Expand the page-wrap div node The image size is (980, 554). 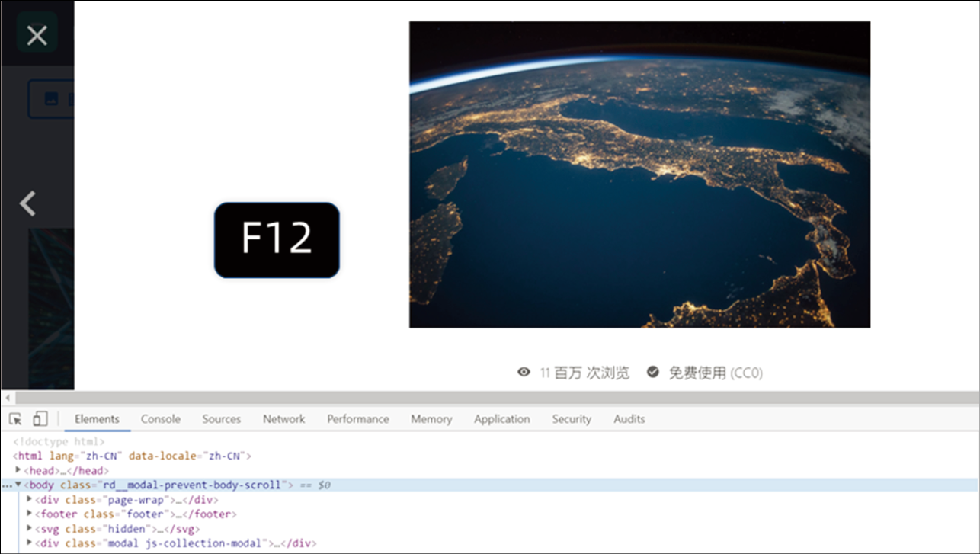[x=30, y=499]
